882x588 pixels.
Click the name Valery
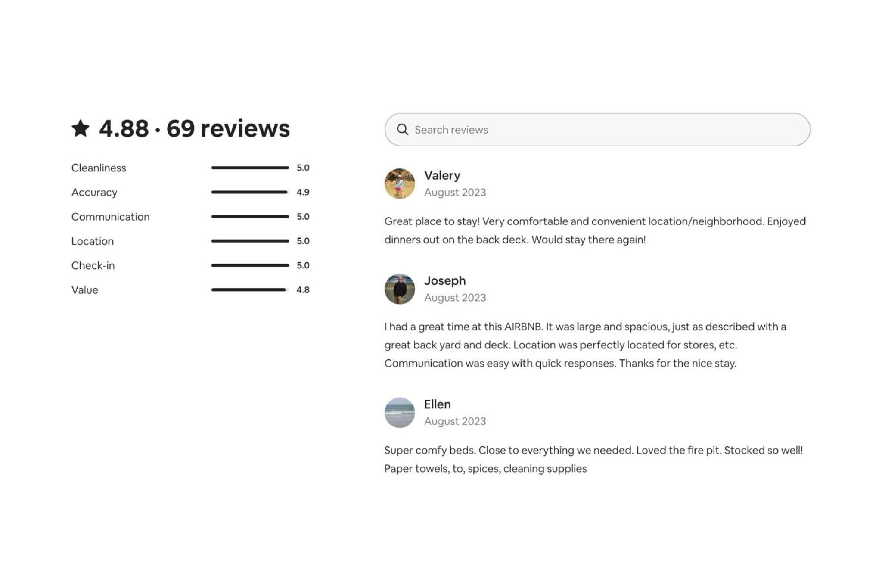[x=442, y=175]
